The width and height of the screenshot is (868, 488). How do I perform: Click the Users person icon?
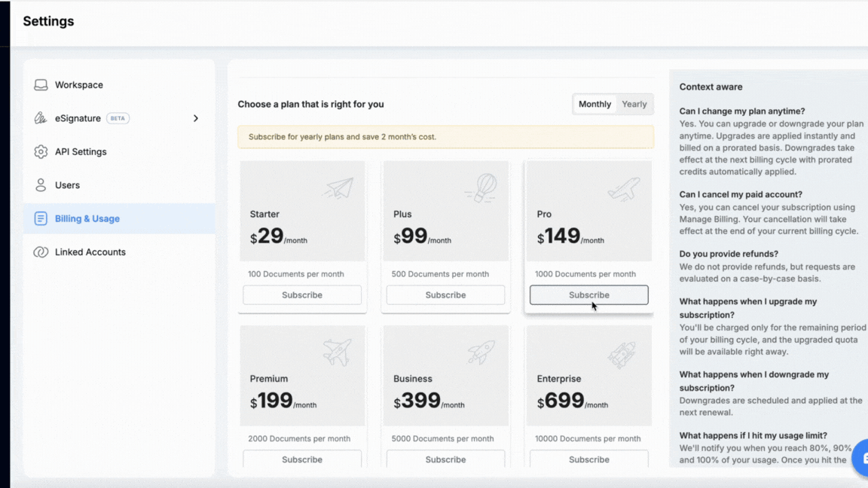pyautogui.click(x=41, y=185)
